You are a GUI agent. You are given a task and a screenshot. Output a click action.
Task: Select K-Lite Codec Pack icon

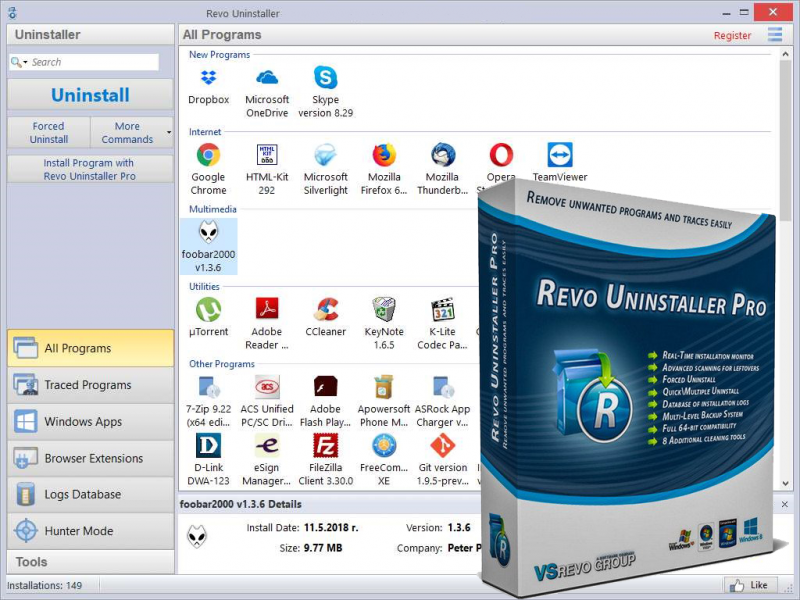tap(443, 309)
